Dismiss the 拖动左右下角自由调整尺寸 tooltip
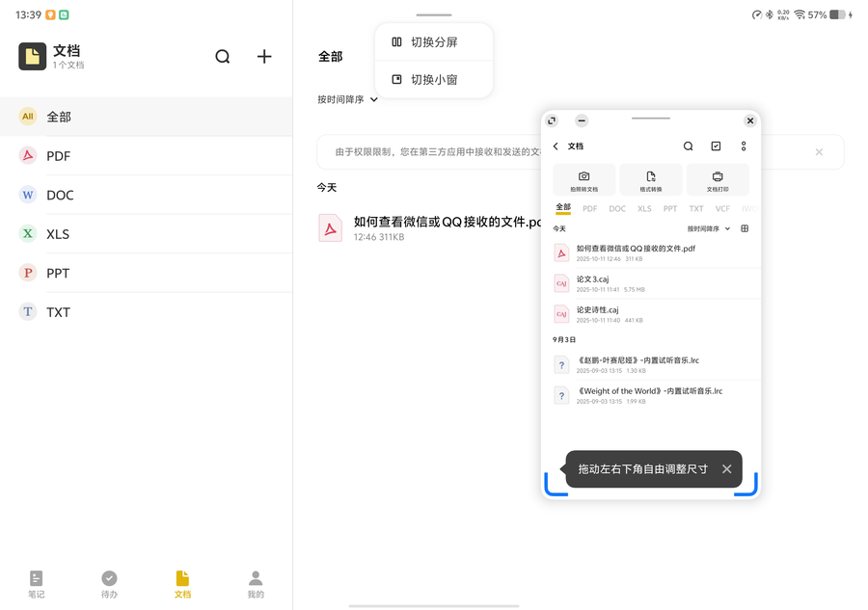Screen dimensions: 868x610 (726, 469)
